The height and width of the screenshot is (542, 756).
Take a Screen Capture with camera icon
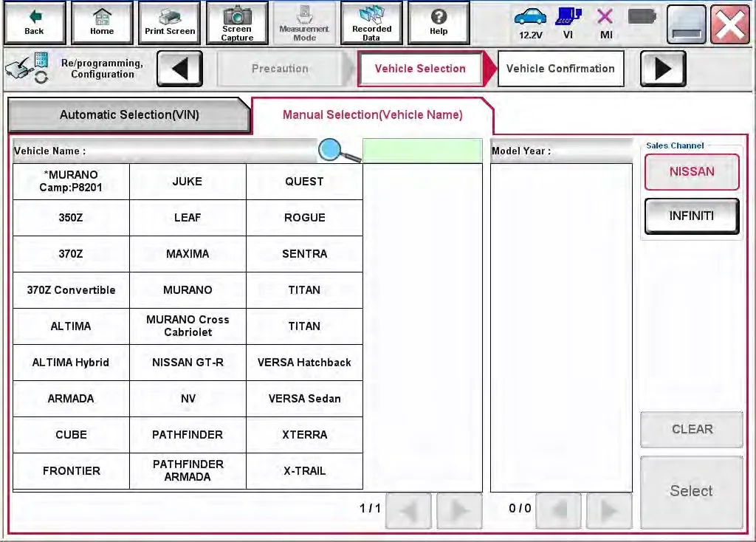click(x=237, y=23)
